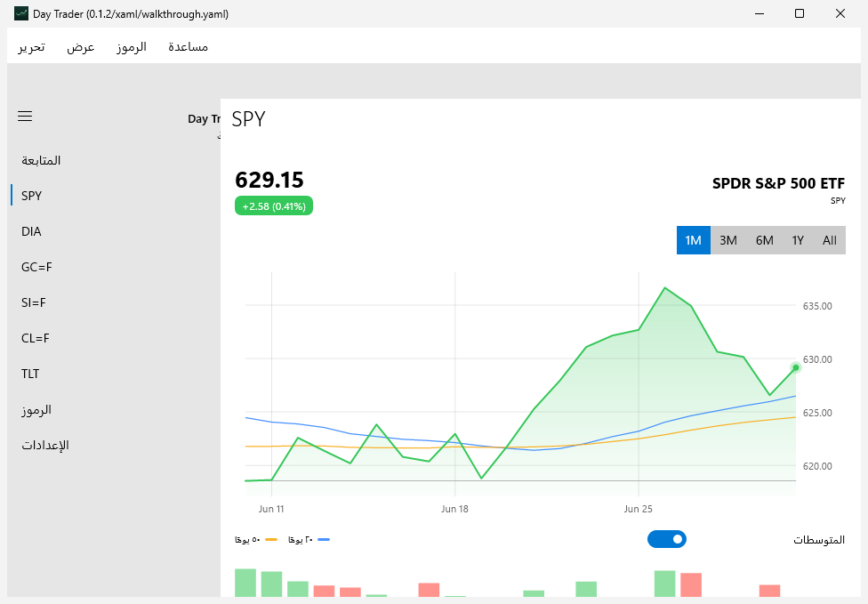Click the SPY page heading
The height and width of the screenshot is (604, 868).
pos(248,119)
